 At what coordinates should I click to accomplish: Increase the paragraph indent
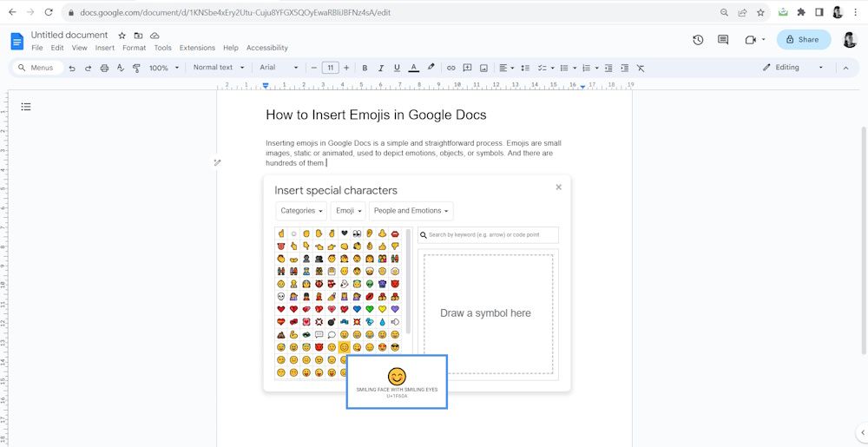pos(624,68)
